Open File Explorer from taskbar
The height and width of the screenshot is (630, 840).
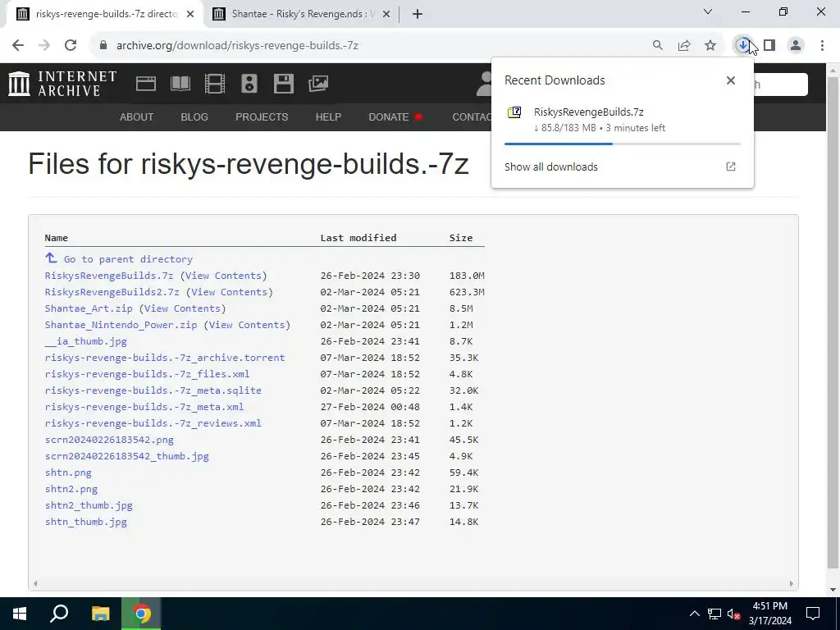100,614
